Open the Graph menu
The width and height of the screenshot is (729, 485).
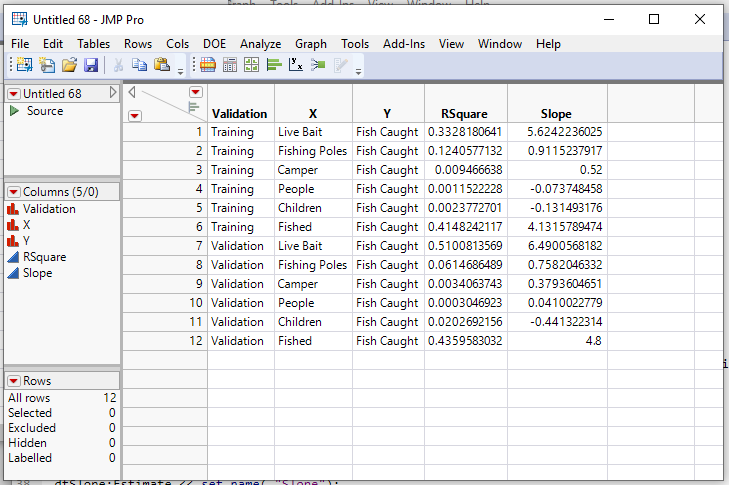311,44
